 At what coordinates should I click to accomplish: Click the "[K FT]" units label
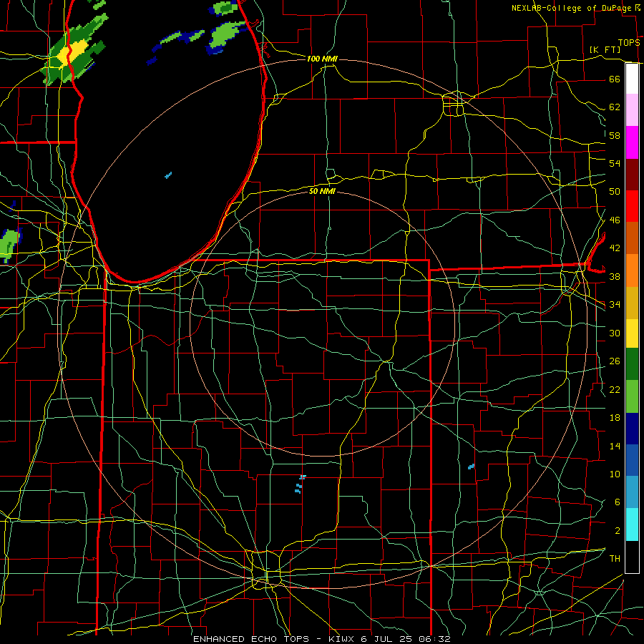click(x=605, y=50)
